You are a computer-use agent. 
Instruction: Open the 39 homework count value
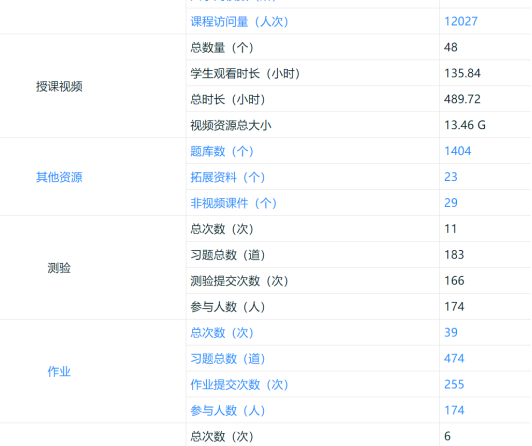click(x=451, y=333)
